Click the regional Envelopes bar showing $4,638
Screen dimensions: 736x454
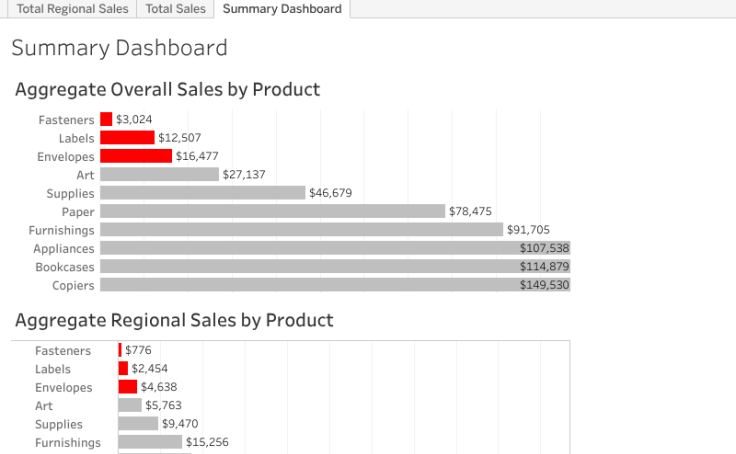coord(127,387)
